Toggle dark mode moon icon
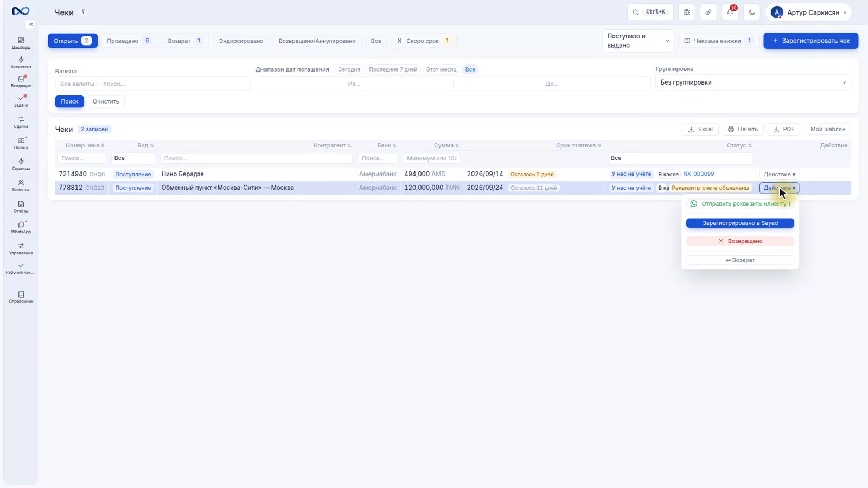Screen dimensions: 868x488 [x=751, y=12]
